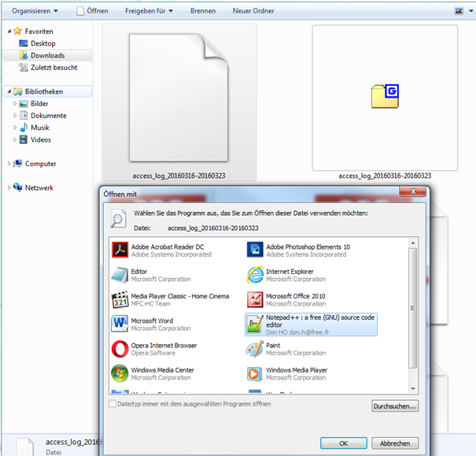The width and height of the screenshot is (476, 456).
Task: Collapse the Favoriten tree group
Action: pos(9,31)
